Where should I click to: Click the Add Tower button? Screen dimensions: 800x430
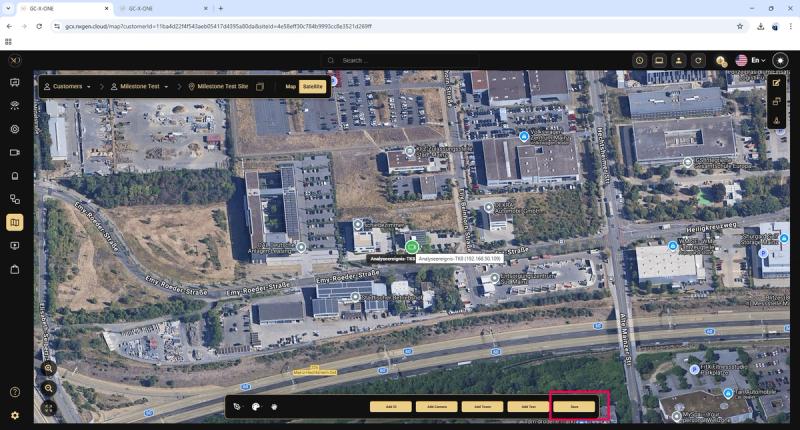coord(483,407)
